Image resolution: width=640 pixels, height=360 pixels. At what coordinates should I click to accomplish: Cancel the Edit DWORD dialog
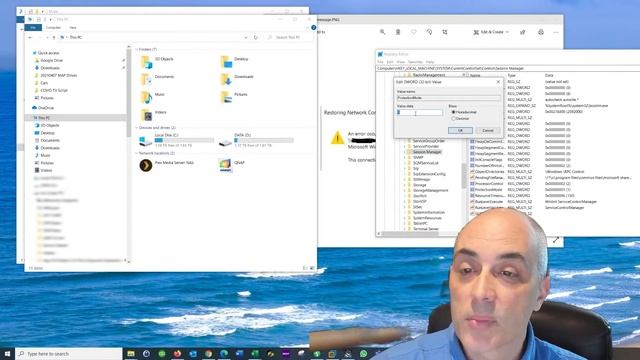(x=488, y=131)
